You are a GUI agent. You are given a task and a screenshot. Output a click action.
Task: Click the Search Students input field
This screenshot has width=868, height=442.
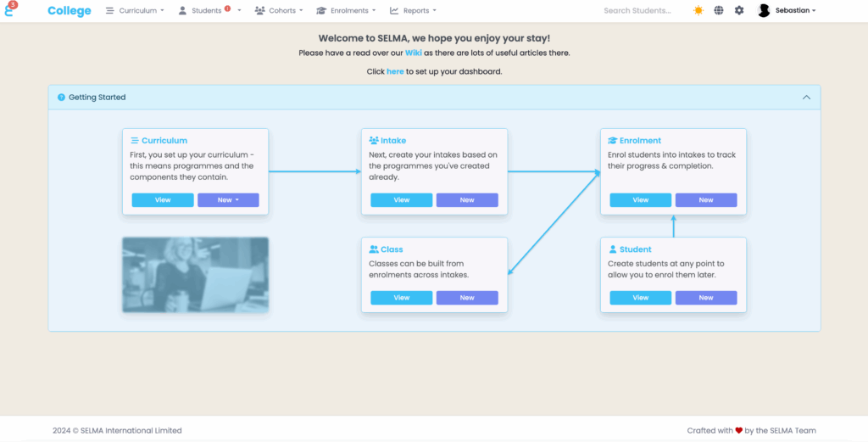point(639,10)
